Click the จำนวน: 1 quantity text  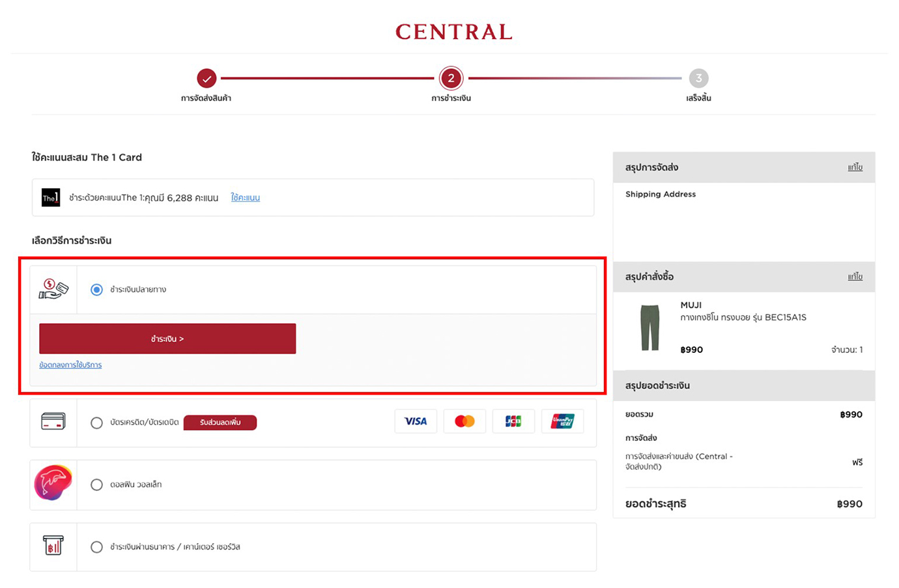[x=847, y=350]
